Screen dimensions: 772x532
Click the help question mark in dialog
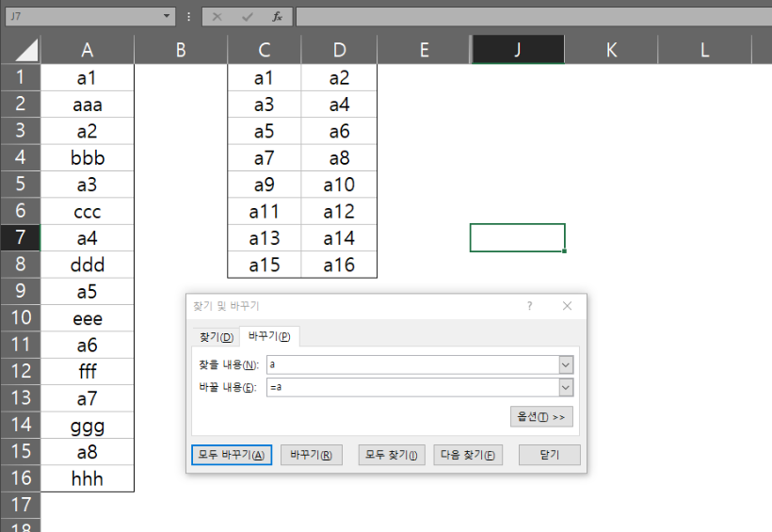(530, 306)
